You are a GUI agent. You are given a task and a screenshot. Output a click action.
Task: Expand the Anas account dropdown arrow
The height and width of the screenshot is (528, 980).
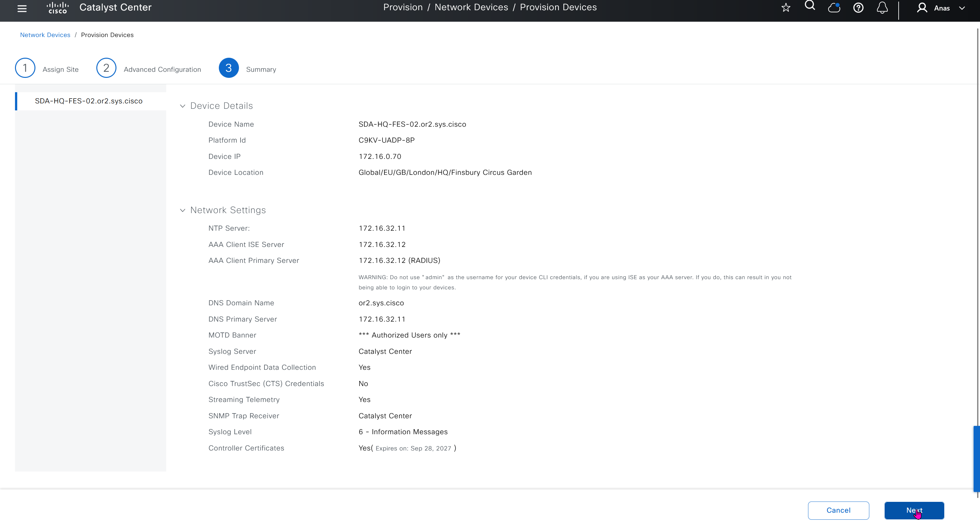962,8
